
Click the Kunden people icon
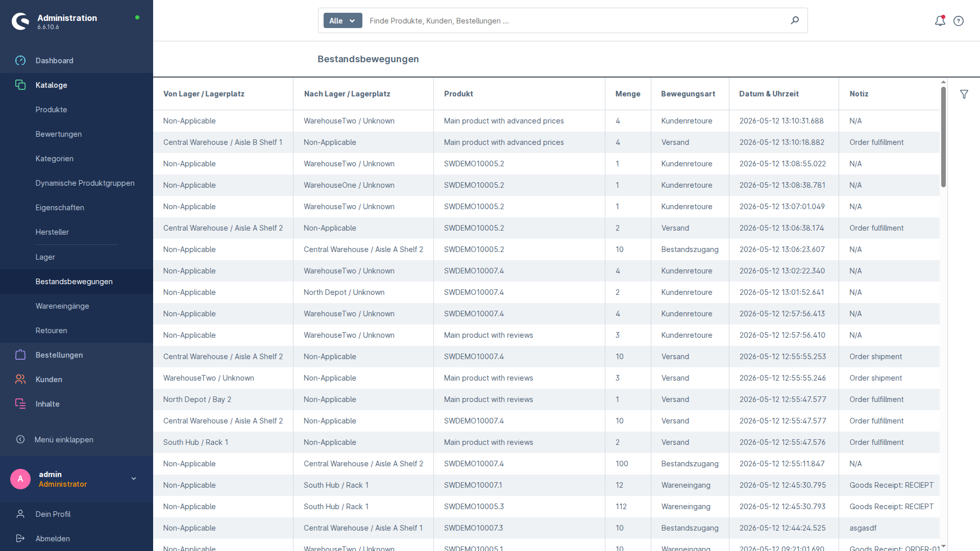point(20,380)
